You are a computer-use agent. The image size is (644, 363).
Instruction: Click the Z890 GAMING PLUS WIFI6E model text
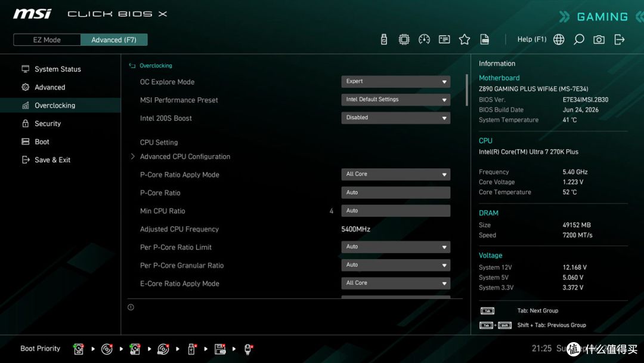[533, 89]
